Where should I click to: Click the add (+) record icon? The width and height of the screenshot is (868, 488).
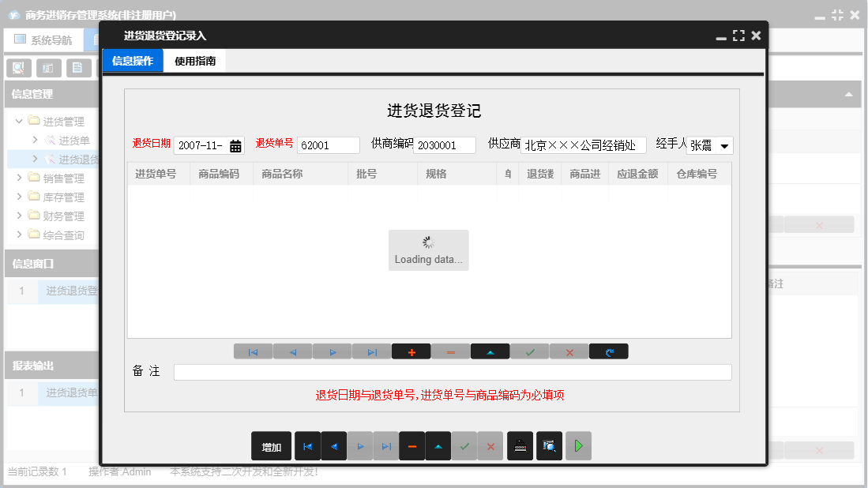[x=411, y=351]
